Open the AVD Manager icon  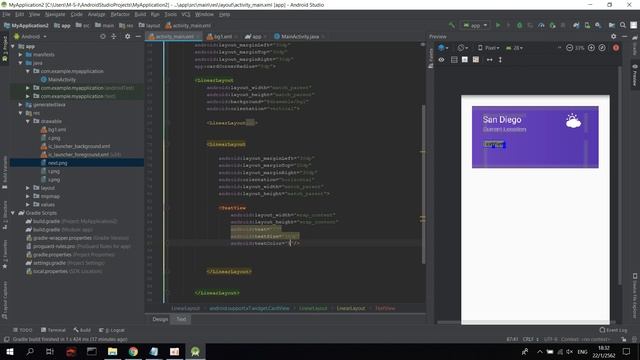click(x=587, y=25)
